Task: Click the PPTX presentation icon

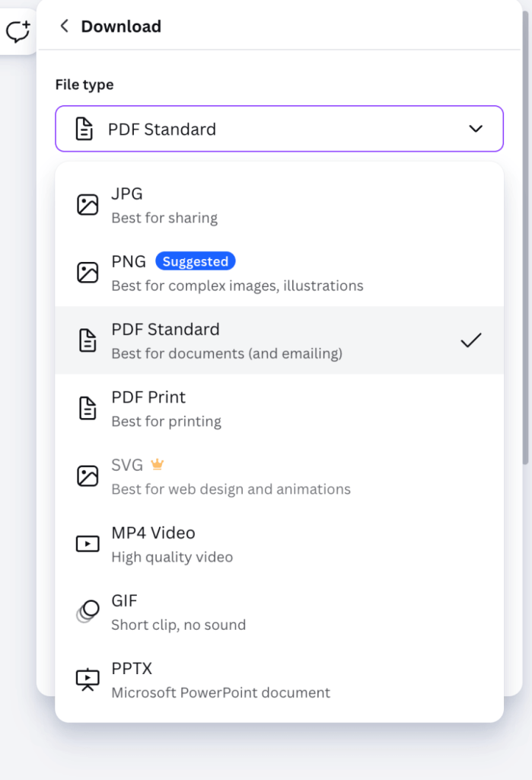Action: 88,678
